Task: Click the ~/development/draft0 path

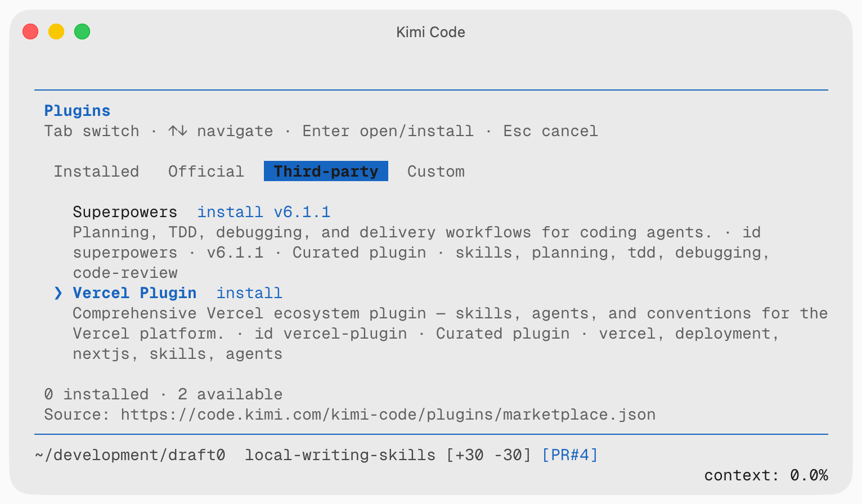Action: click(x=130, y=454)
